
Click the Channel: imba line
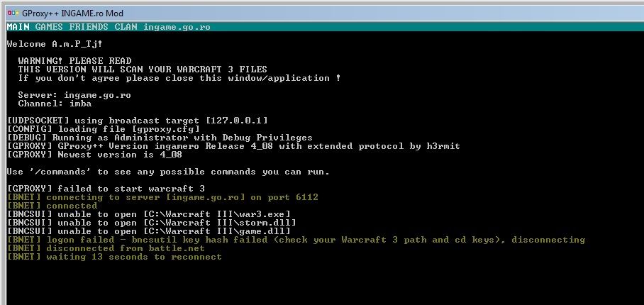(55, 104)
